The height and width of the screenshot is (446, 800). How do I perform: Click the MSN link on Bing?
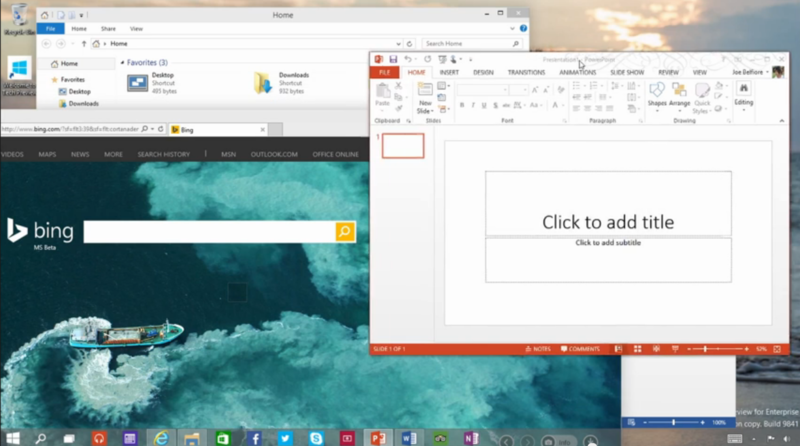point(229,154)
